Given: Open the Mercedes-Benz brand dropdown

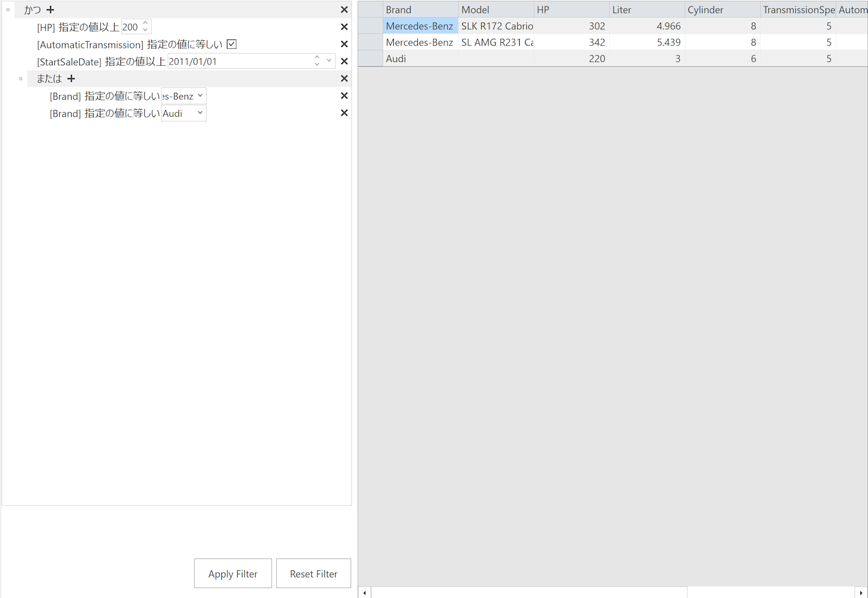Looking at the screenshot, I should [x=200, y=96].
